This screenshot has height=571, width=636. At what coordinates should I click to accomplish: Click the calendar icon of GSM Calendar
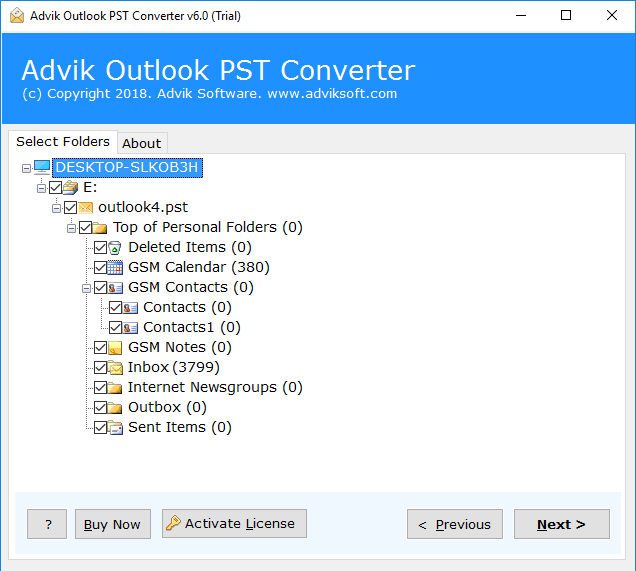[115, 268]
